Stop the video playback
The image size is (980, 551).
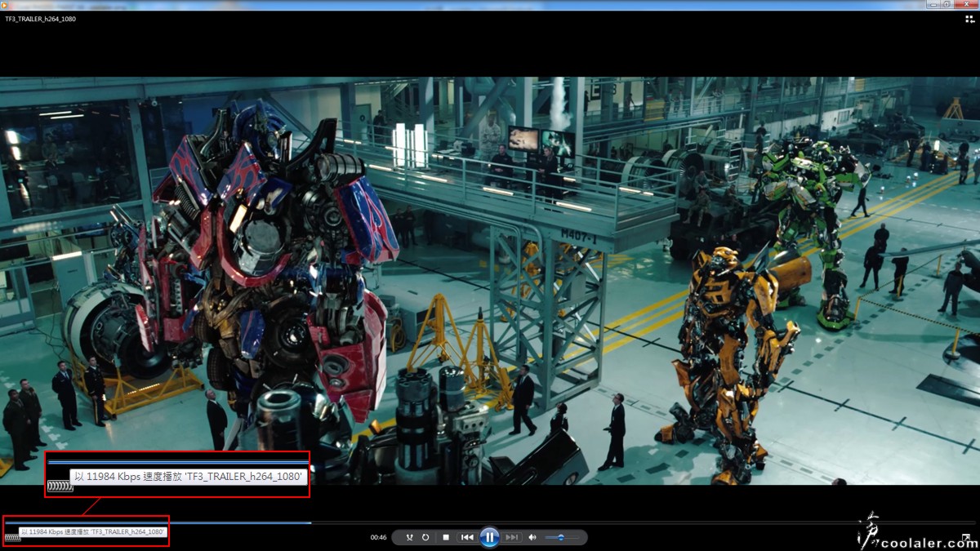pyautogui.click(x=446, y=537)
